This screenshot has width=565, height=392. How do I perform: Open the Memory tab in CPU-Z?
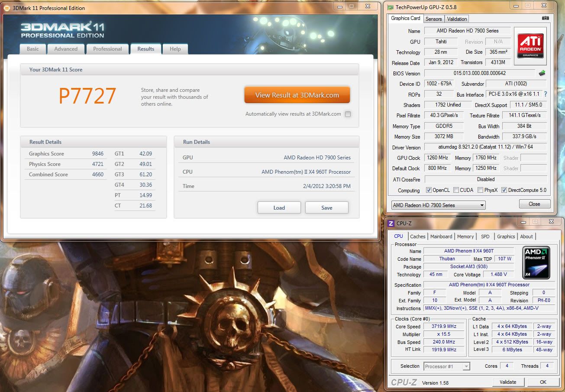(465, 236)
